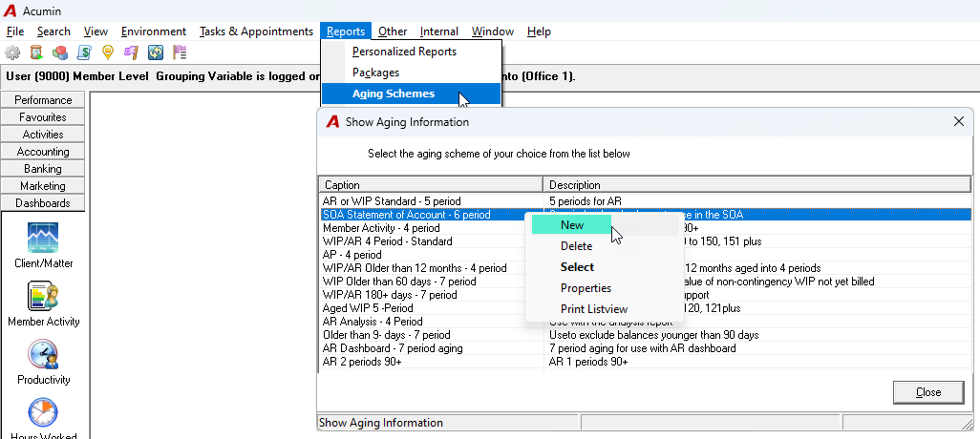Select Personalized Reports from Reports menu
The image size is (980, 439).
(x=411, y=52)
